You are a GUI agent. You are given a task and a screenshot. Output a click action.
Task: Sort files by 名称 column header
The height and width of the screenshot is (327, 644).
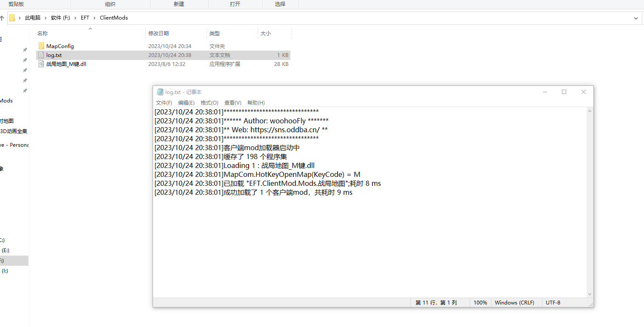tap(43, 33)
